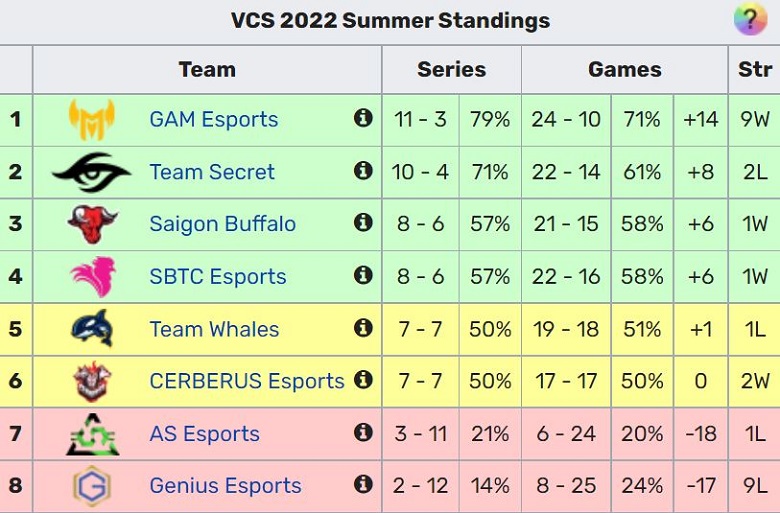
Task: Click the Team Secret eye logo
Action: pos(92,172)
